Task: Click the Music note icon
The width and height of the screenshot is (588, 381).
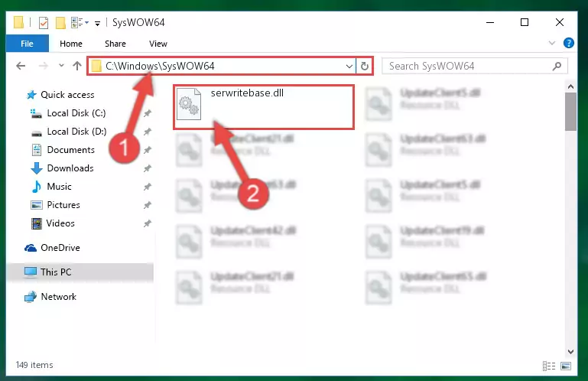Action: (x=37, y=187)
